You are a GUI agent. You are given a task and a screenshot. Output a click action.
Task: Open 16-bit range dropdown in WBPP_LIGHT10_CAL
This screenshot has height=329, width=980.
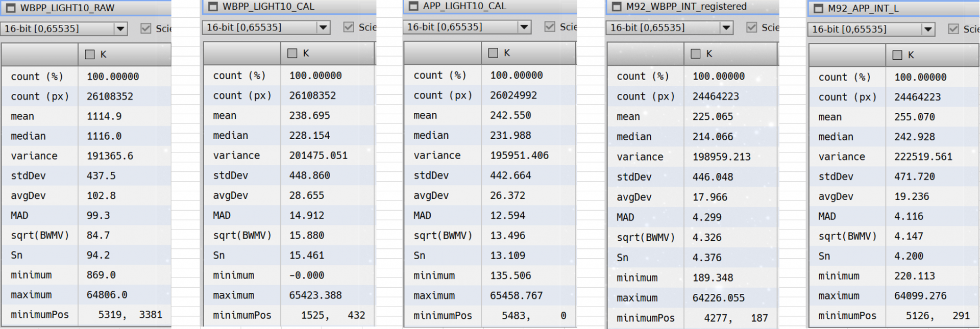pos(266,28)
